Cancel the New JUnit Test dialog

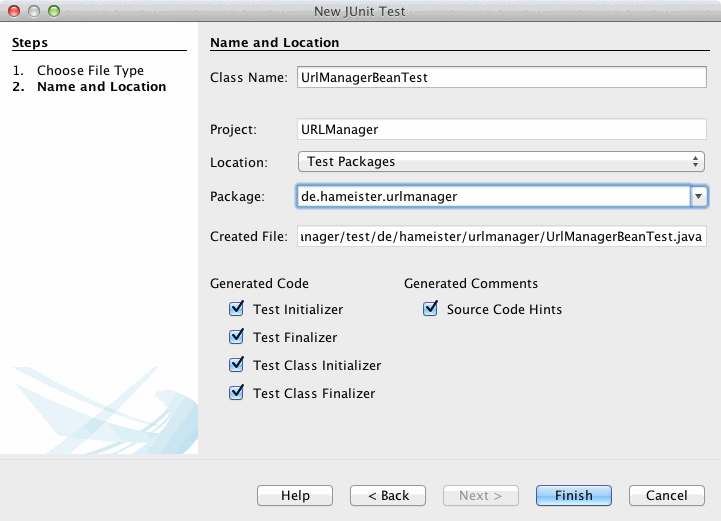coord(666,495)
